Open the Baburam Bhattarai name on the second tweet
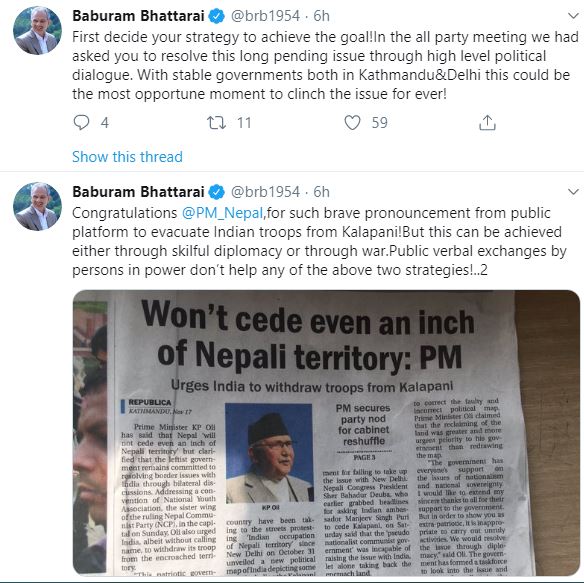 point(138,192)
